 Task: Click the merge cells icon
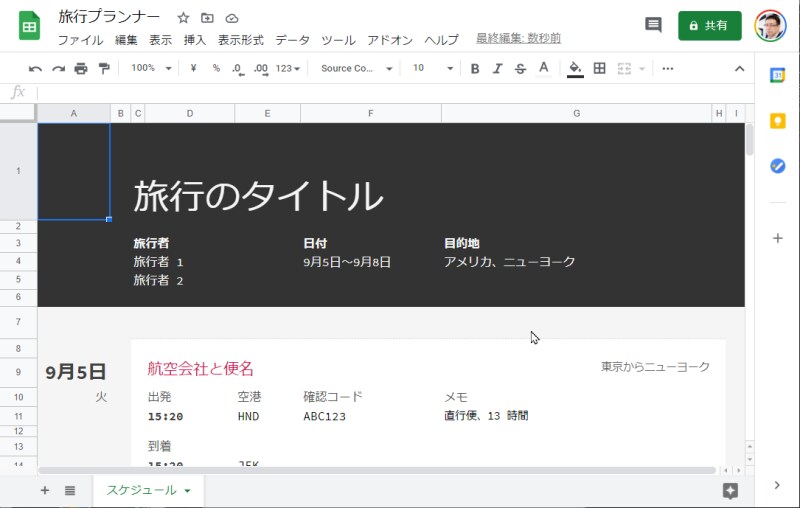[x=624, y=68]
